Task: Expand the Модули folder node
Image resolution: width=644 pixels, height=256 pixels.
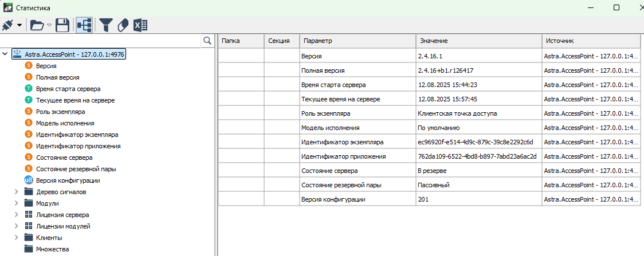Action: click(17, 203)
